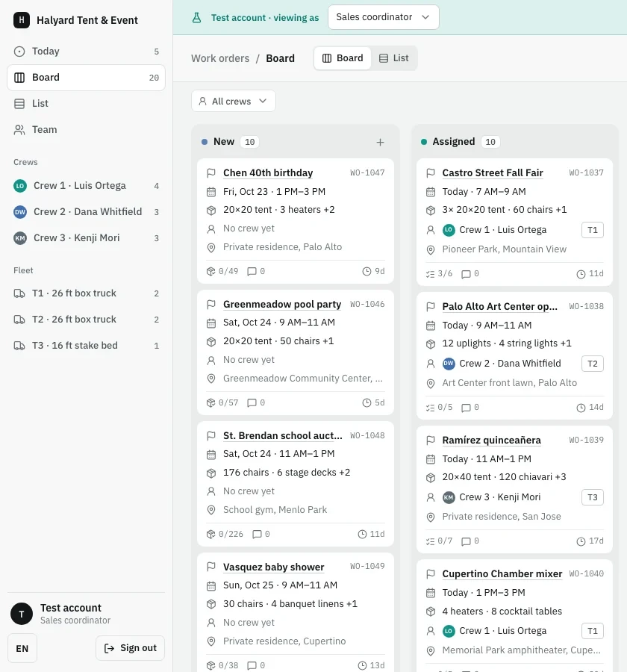
Task: Click flag icon on Castro Street Fall Fair card
Action: point(430,173)
